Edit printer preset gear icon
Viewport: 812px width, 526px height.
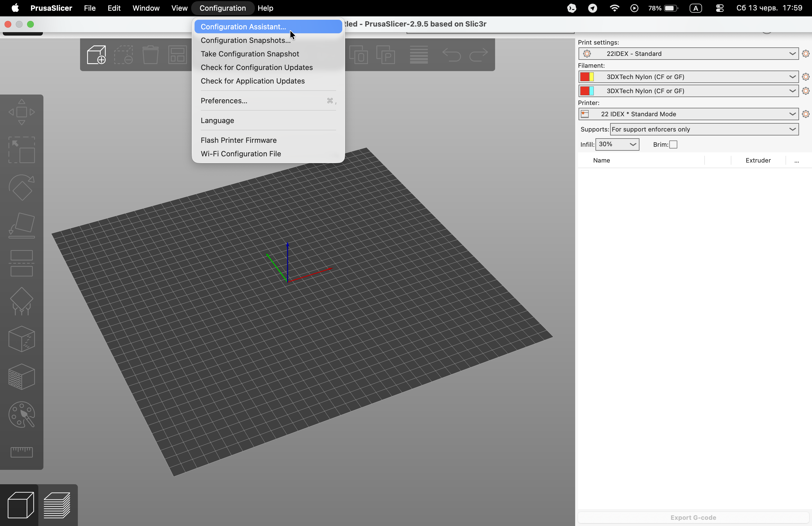(x=806, y=114)
